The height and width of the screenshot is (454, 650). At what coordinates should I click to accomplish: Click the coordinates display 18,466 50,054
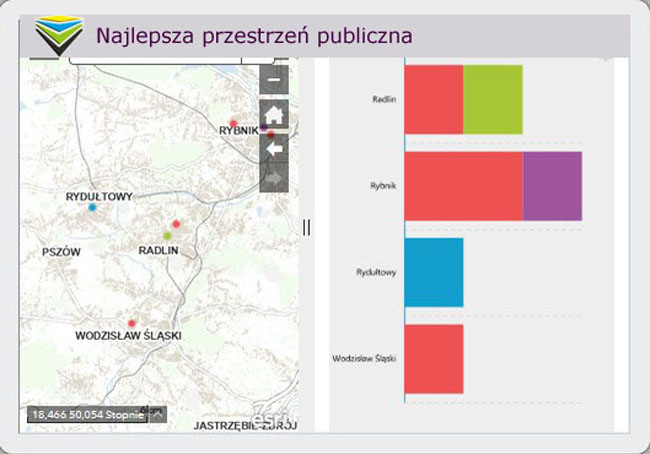coord(86,414)
